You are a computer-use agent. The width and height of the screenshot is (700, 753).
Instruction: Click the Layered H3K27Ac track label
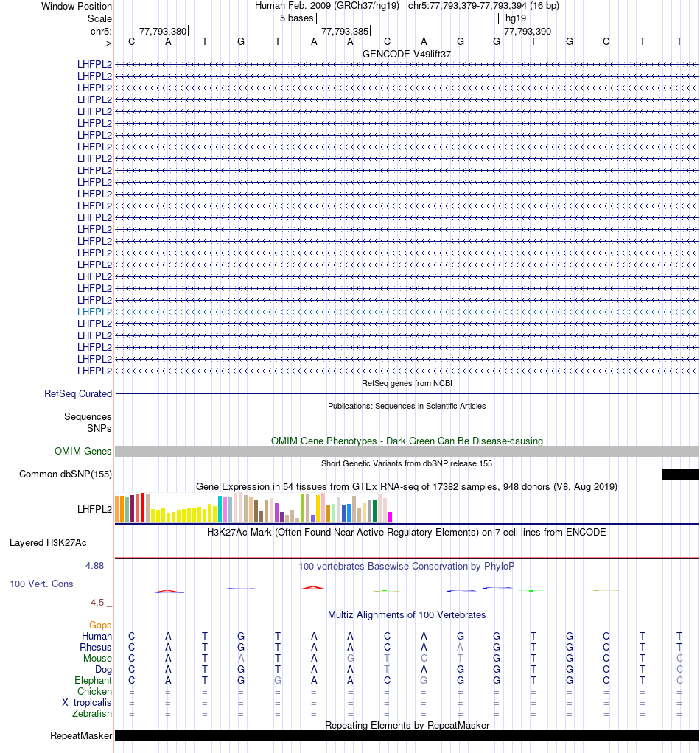[48, 543]
